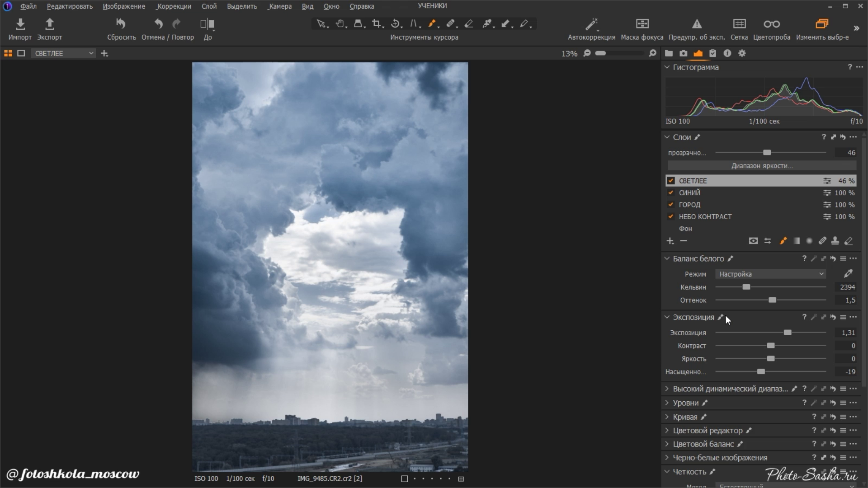
Task: Click the warning/alert icon in toolbar
Action: coord(694,24)
